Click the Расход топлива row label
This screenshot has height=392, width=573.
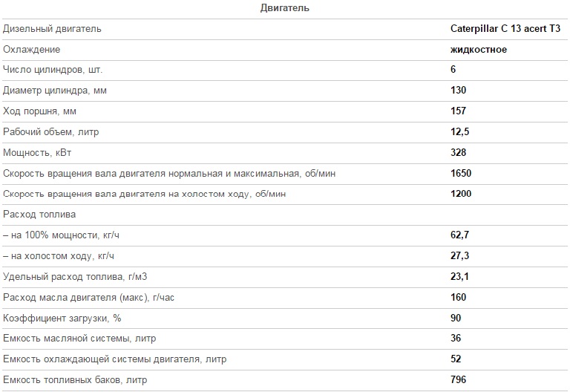point(39,215)
